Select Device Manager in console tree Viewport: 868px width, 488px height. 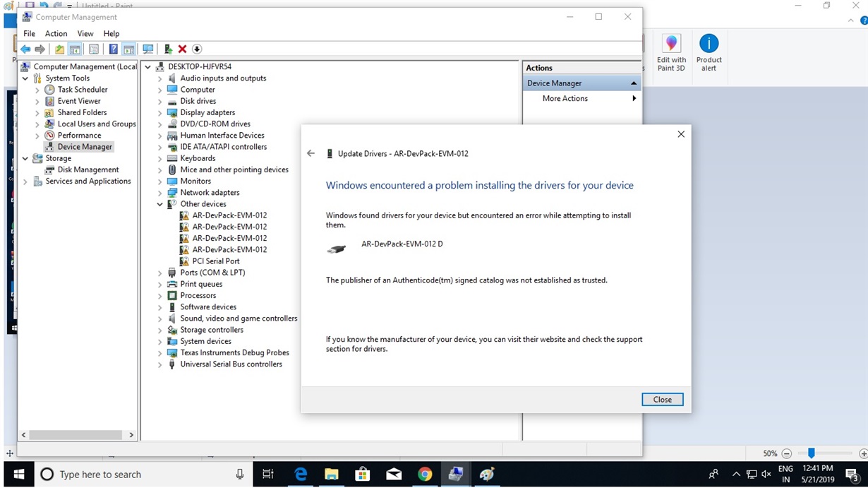pyautogui.click(x=85, y=147)
